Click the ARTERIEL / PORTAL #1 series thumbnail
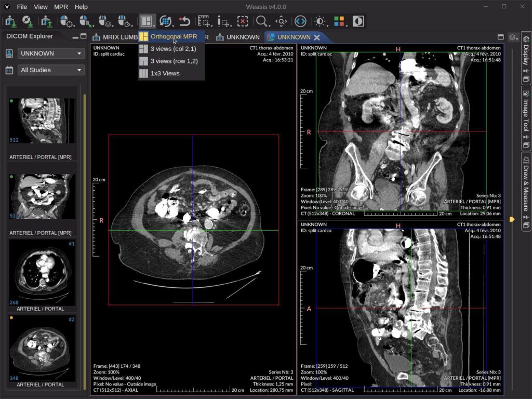 pyautogui.click(x=42, y=273)
